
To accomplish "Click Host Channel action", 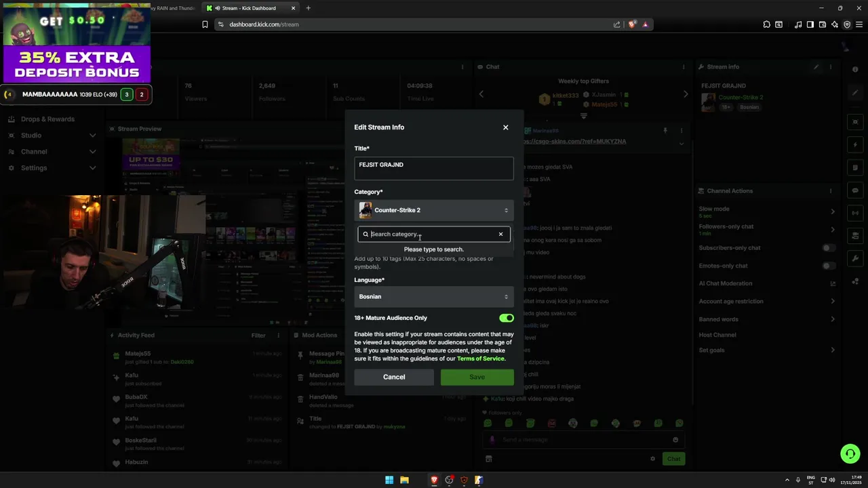I will 717,335.
